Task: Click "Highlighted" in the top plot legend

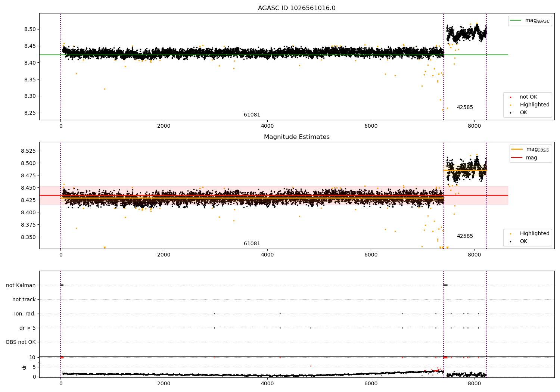Action: point(535,105)
